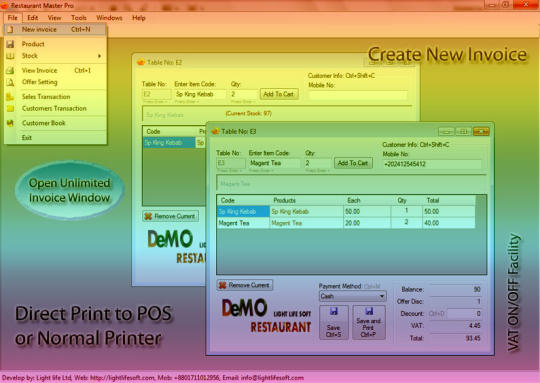Click Mobile No field in E2 window
Image resolution: width=540 pixels, height=383 pixels.
tap(358, 95)
